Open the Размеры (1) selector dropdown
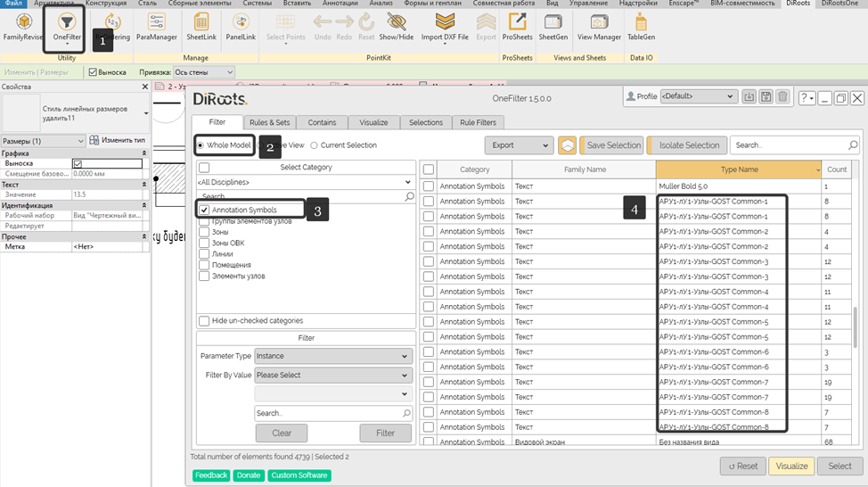The width and height of the screenshot is (868, 487). [x=43, y=141]
